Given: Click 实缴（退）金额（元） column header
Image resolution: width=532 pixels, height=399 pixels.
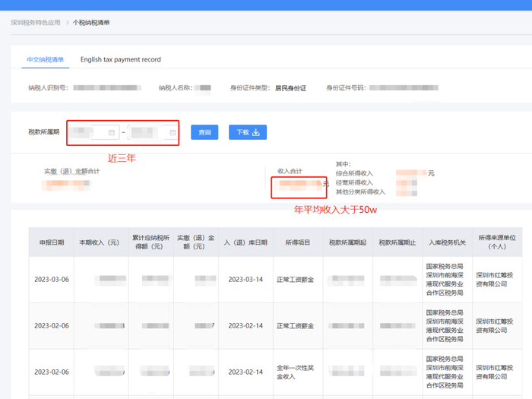Looking at the screenshot, I should (x=196, y=242).
